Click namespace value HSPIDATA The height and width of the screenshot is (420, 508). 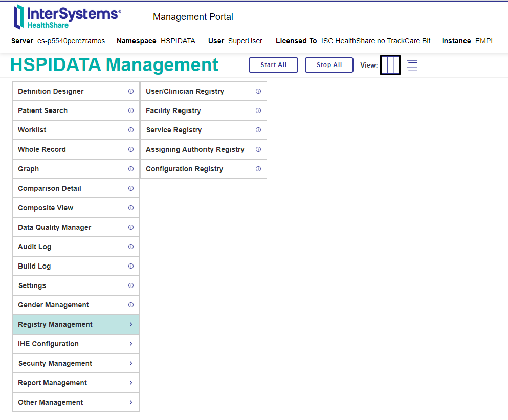point(178,41)
